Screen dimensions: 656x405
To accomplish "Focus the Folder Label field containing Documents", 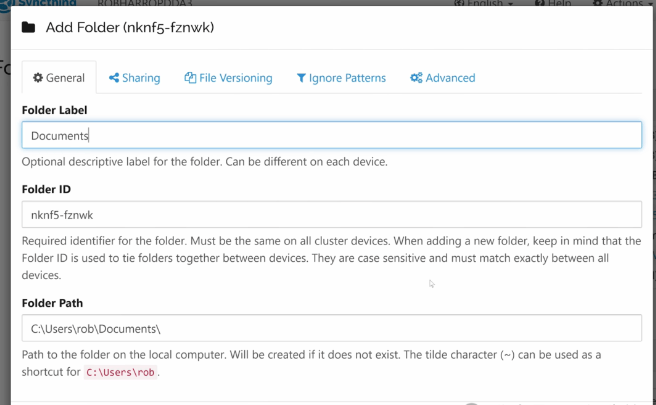I will 332,135.
